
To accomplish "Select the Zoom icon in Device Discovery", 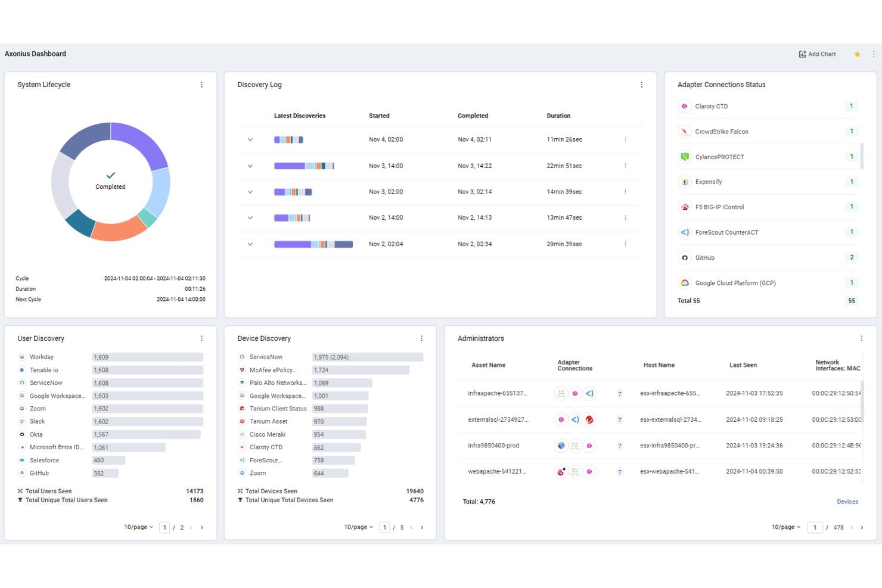I will [242, 473].
